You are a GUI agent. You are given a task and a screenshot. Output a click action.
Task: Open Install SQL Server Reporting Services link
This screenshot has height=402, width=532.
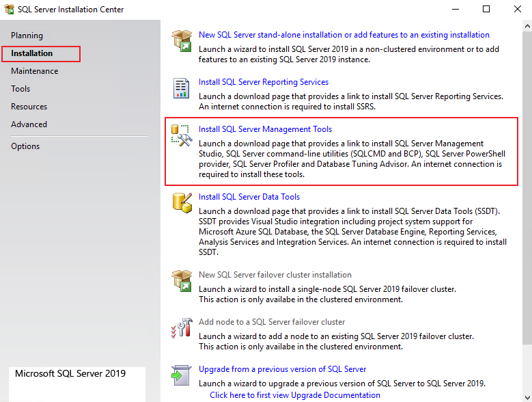(264, 82)
